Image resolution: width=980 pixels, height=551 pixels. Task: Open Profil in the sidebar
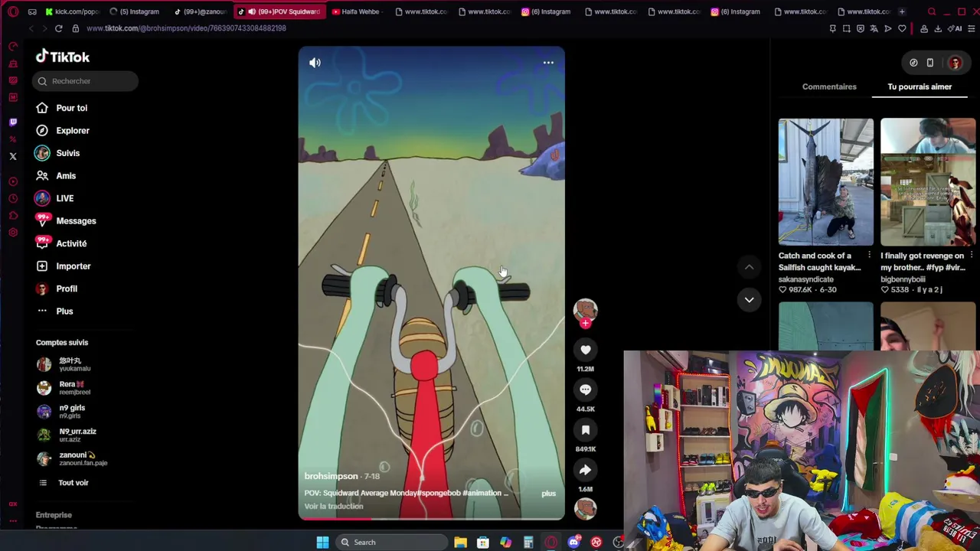point(56,289)
